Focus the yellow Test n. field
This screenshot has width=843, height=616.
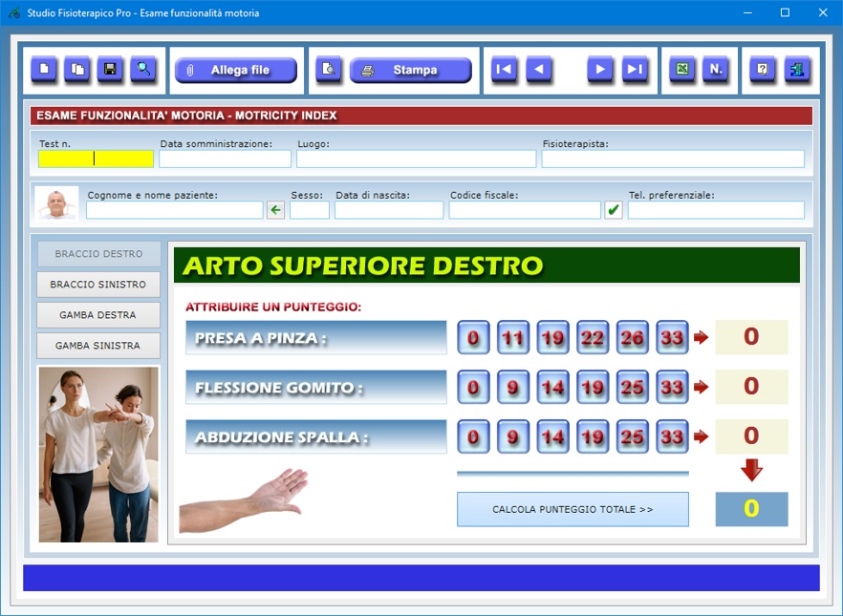click(x=96, y=159)
